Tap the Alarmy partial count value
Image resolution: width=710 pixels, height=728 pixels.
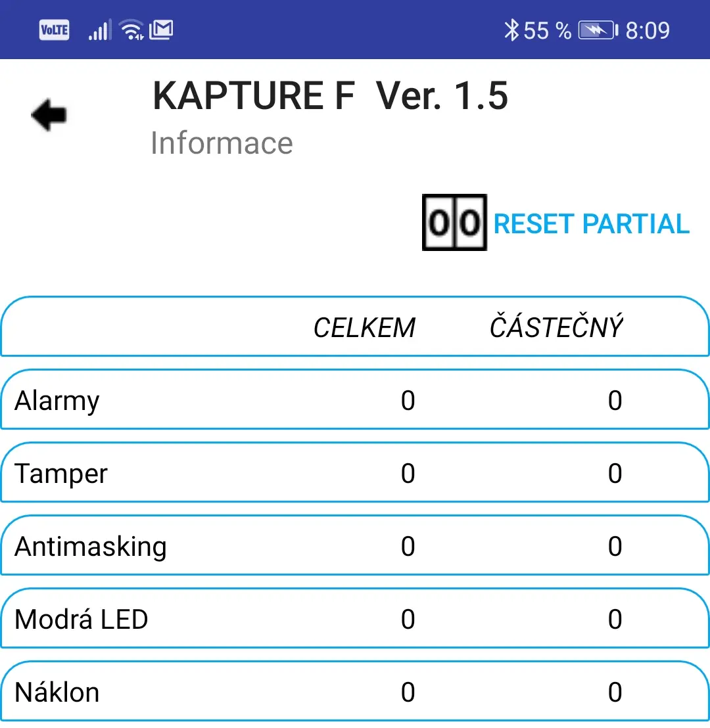[x=615, y=400]
